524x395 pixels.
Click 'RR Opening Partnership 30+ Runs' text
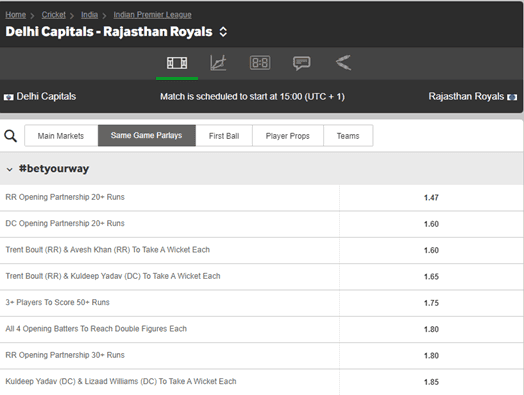pyautogui.click(x=65, y=355)
